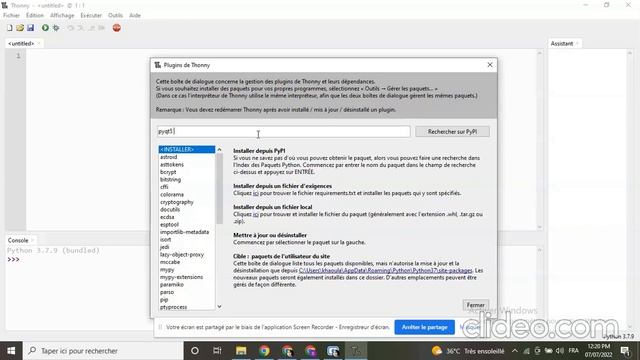Select paramiko in package list
640x360 pixels.
[171, 284]
